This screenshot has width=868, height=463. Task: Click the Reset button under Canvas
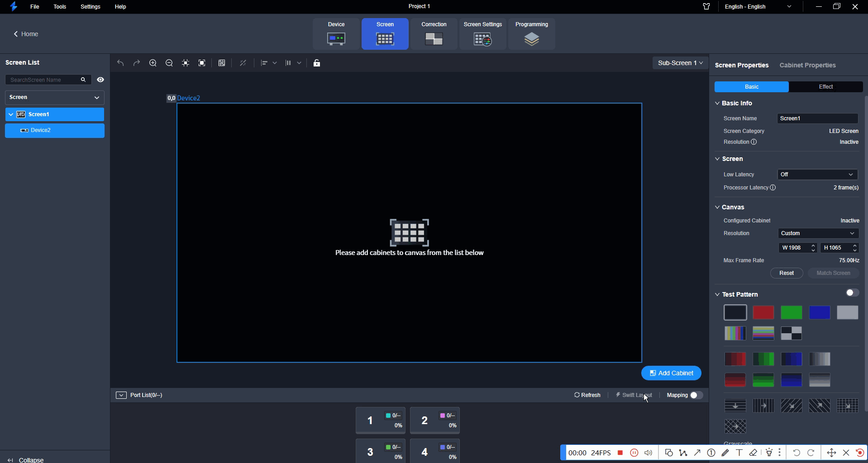pos(787,273)
